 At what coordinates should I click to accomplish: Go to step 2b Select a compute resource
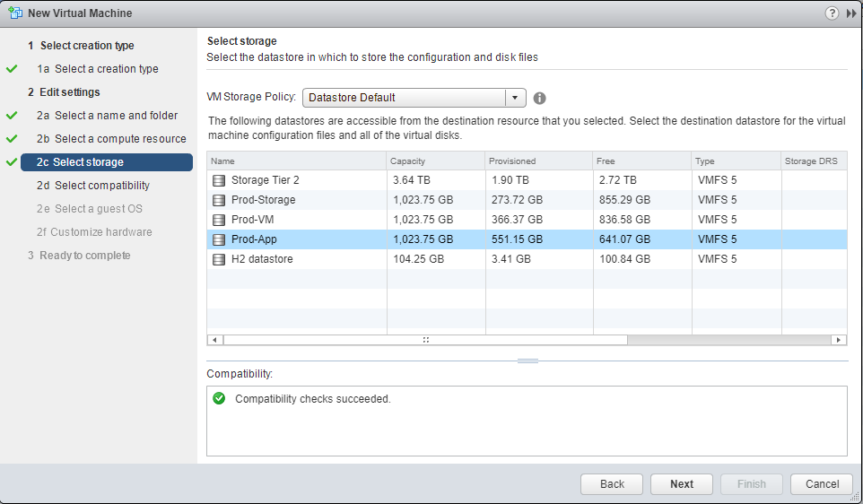point(112,139)
